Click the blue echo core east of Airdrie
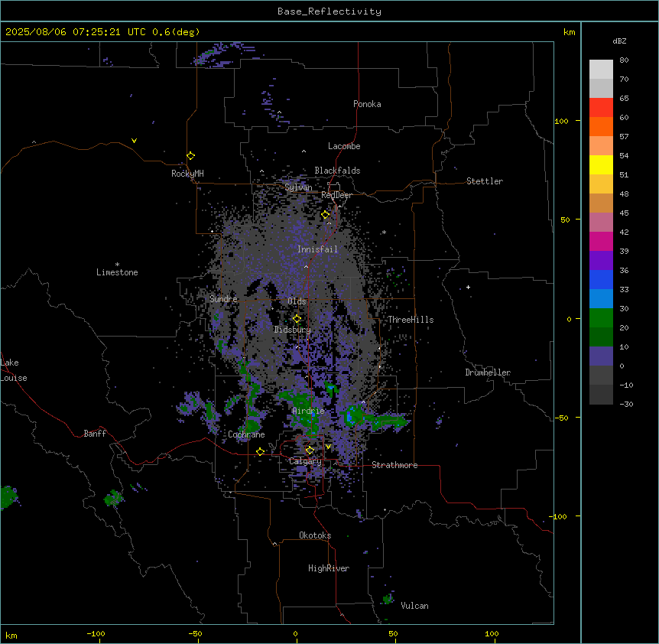 [349, 418]
